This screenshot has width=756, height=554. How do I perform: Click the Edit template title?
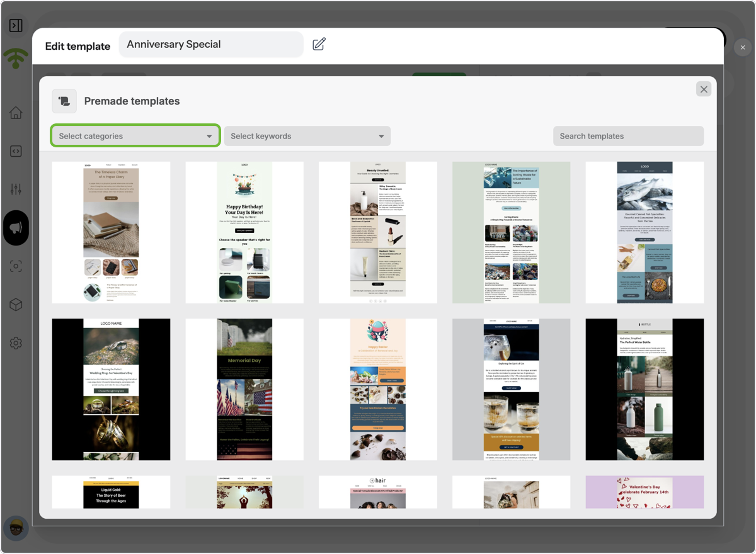77,46
